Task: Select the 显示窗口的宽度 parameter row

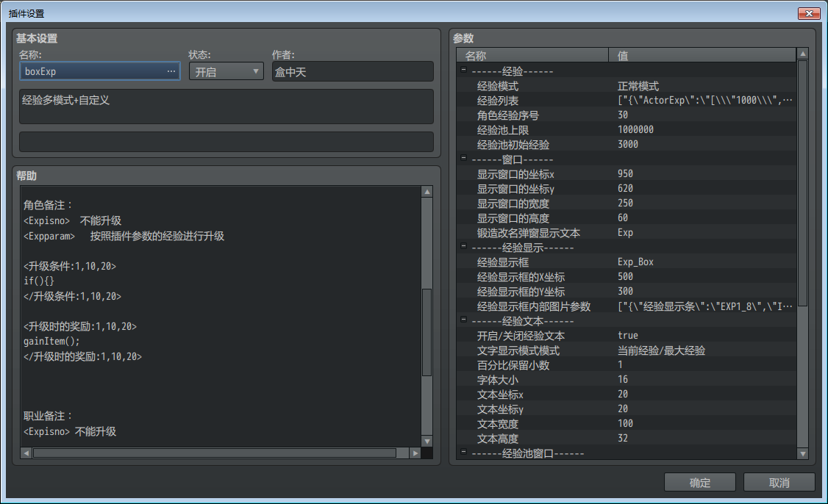Action: pyautogui.click(x=627, y=204)
